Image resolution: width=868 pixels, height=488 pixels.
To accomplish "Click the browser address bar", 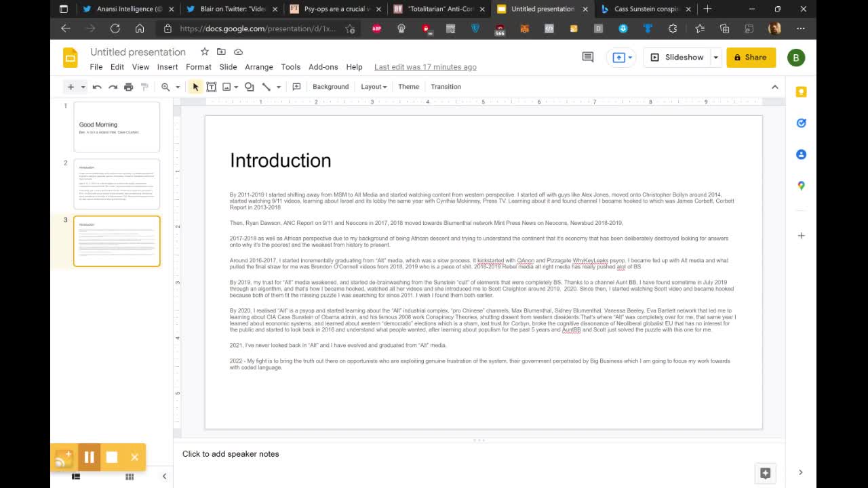I will click(258, 28).
